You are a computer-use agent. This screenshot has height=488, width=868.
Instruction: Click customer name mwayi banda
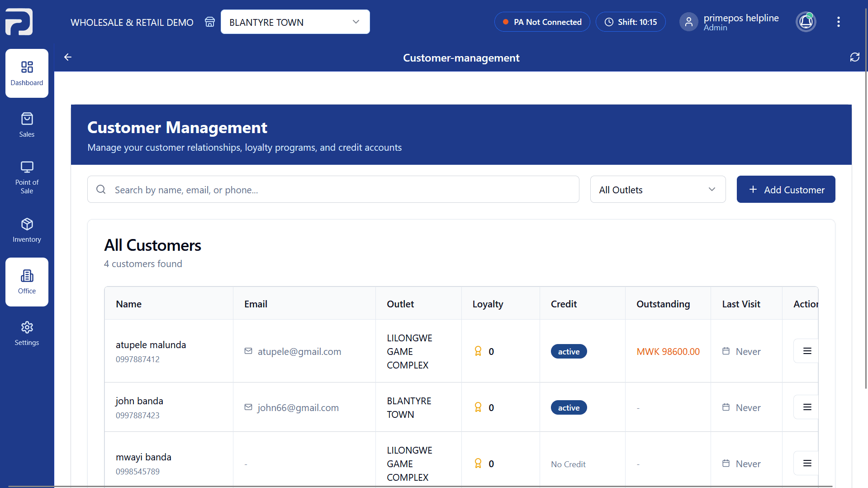(x=143, y=457)
